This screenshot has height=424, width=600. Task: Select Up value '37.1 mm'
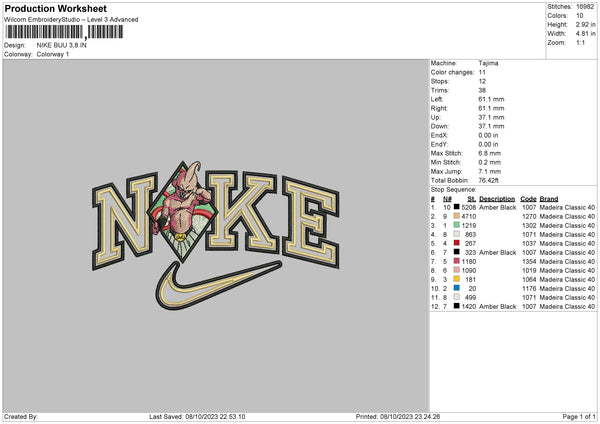pos(491,117)
